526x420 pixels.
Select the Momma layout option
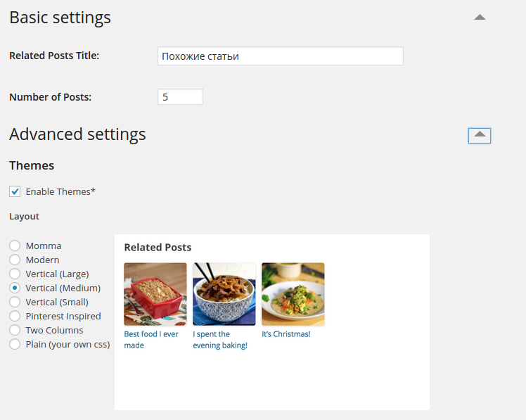point(15,246)
